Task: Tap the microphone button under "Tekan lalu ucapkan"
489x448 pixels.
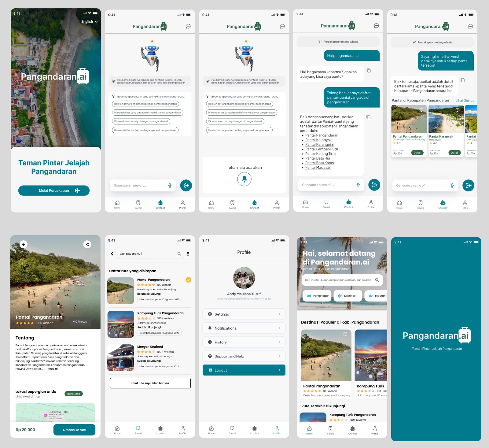Action: click(x=244, y=179)
